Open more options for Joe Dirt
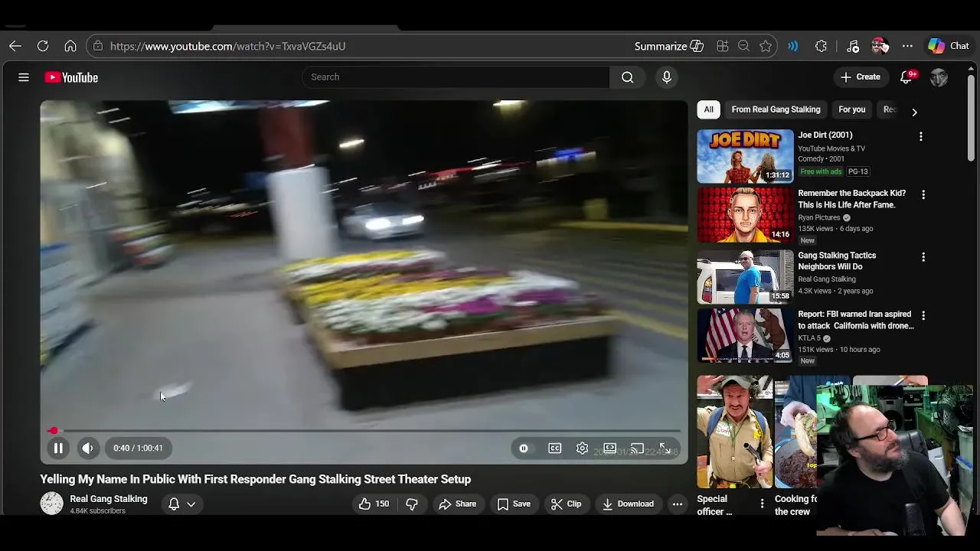Viewport: 980px width, 551px height. click(x=921, y=136)
